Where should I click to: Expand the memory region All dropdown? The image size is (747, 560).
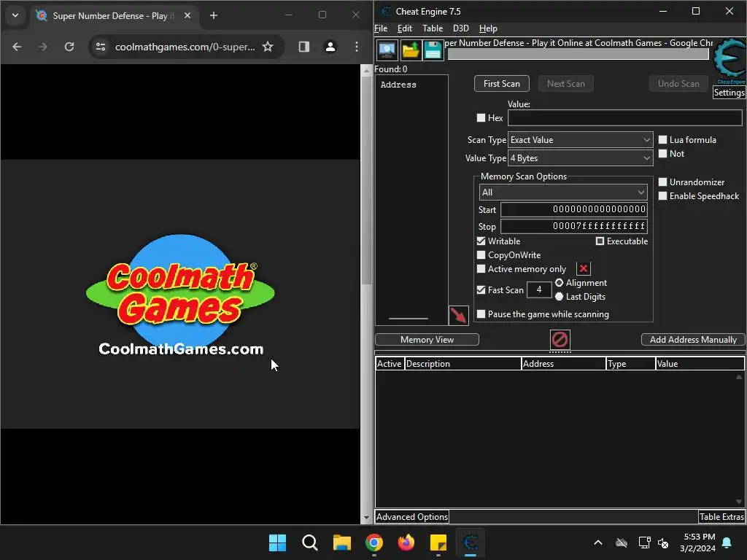tap(563, 192)
